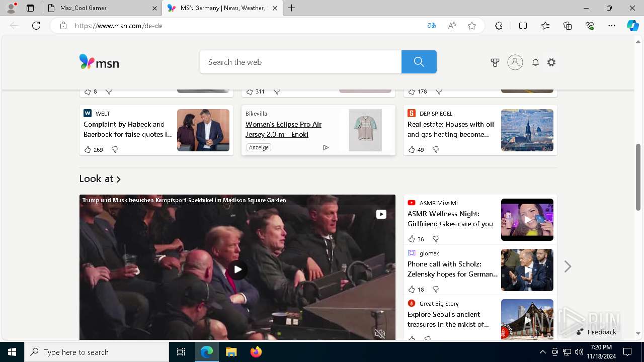Open the DER SPIEGEL city skyline thumbnail

(x=527, y=130)
